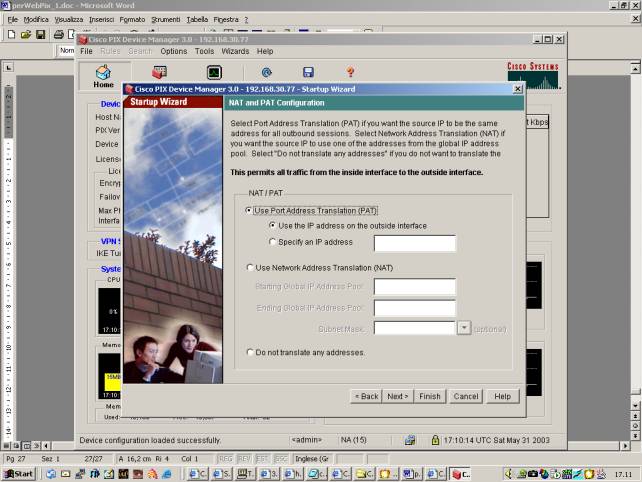Close the Startup Wizard dialog with X
This screenshot has width=642, height=482.
[518, 89]
